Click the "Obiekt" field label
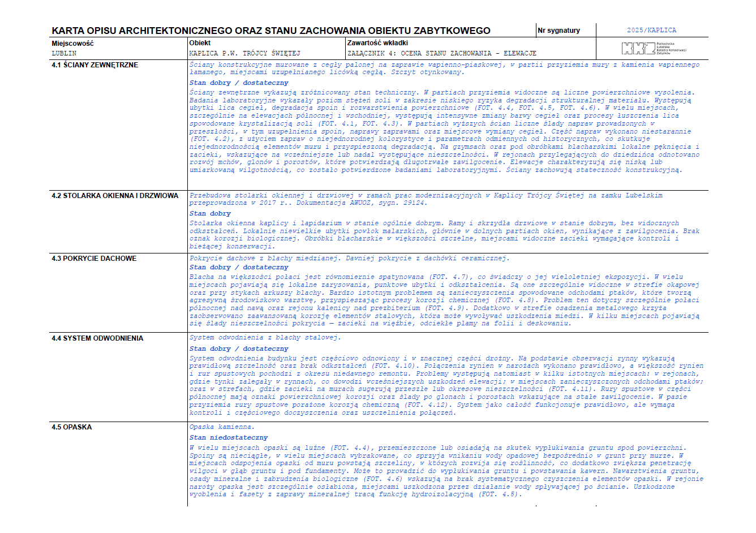 coord(200,43)
